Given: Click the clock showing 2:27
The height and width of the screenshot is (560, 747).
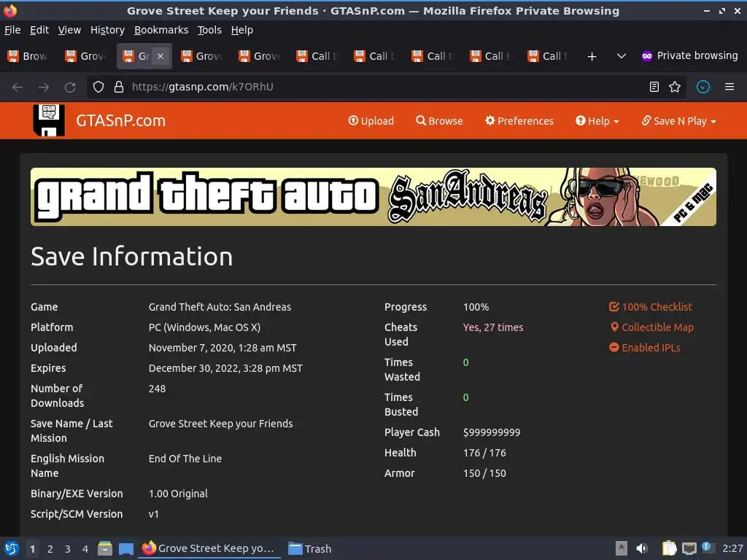Looking at the screenshot, I should pyautogui.click(x=732, y=548).
